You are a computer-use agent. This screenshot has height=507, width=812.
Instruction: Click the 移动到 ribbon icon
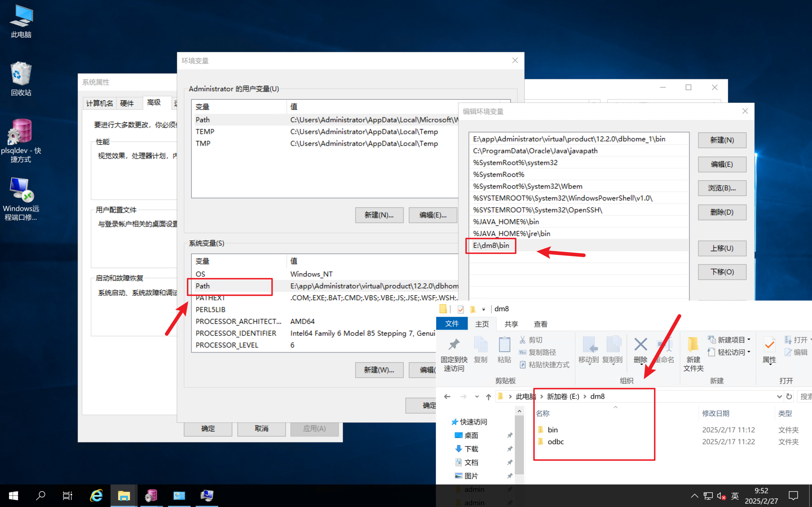(x=589, y=350)
